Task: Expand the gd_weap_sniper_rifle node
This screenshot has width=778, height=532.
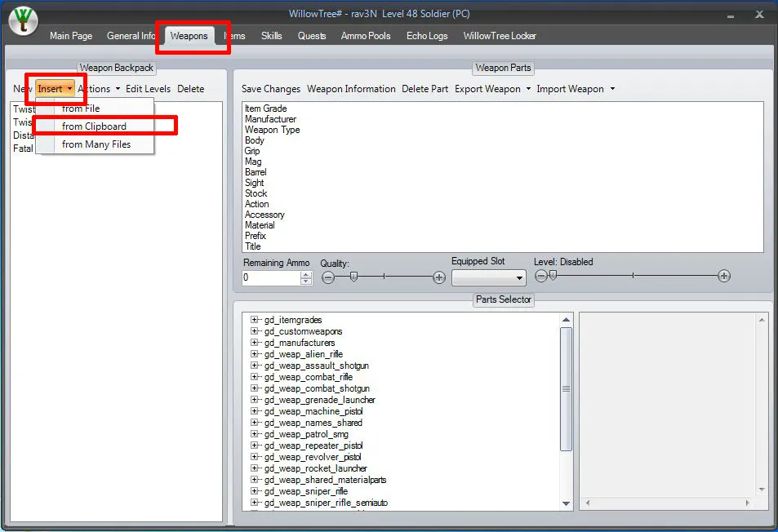Action: pos(255,491)
